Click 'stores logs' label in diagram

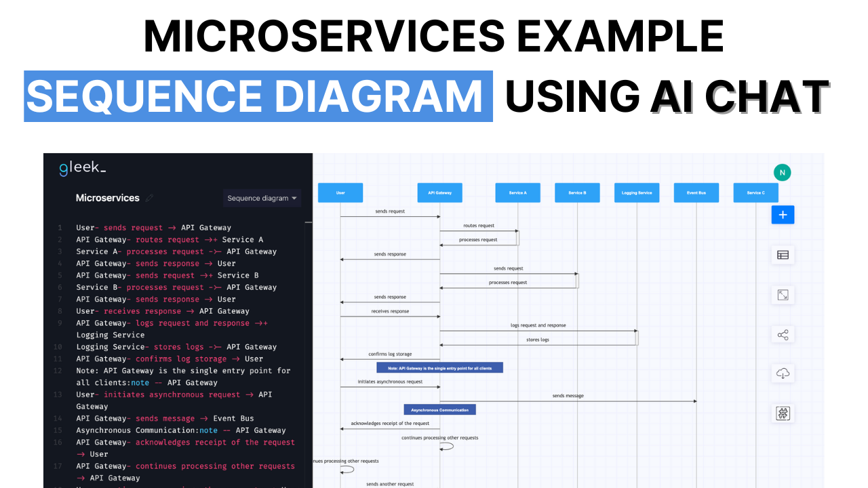(x=538, y=340)
